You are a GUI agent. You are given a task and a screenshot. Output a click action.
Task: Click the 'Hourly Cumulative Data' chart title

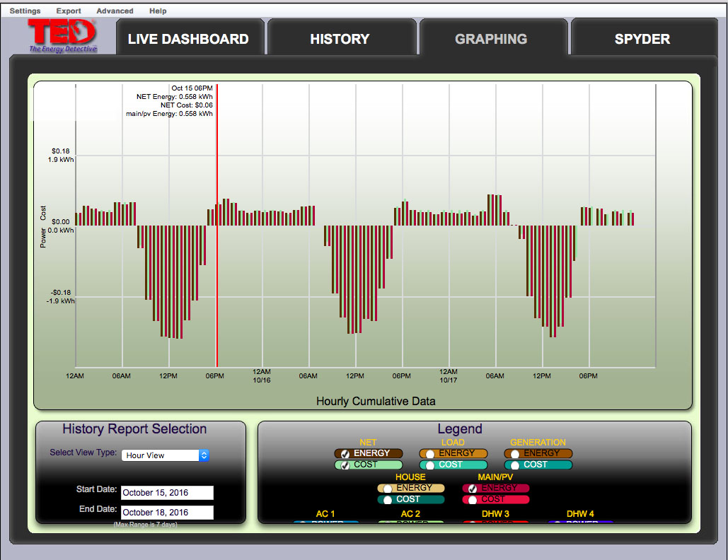(376, 402)
